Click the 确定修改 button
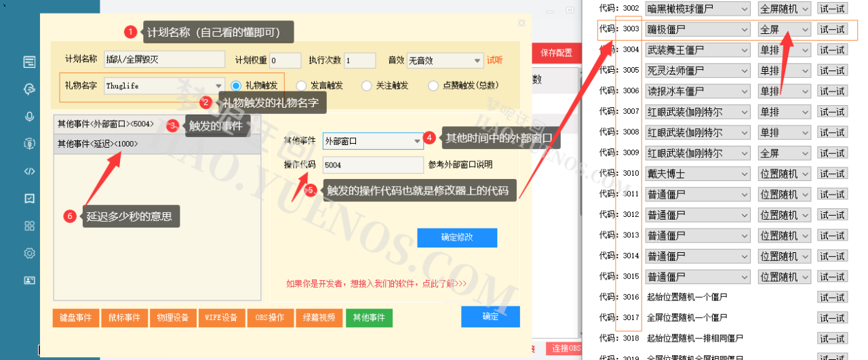This screenshot has width=868, height=360. pos(457,237)
